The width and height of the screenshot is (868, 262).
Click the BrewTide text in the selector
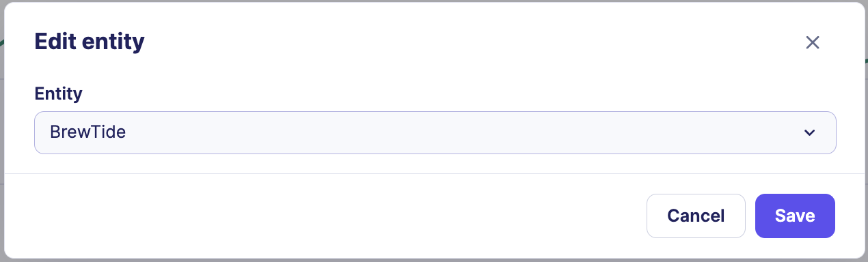(87, 132)
